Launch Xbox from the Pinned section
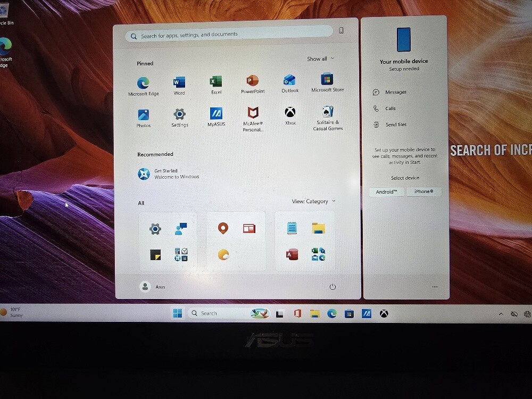Viewport: 532px width, 399px height. 290,115
